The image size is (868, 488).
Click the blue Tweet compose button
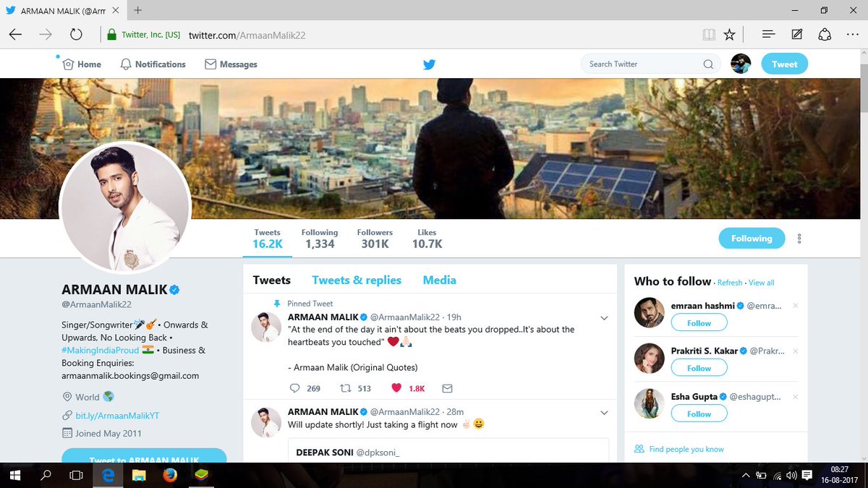784,64
